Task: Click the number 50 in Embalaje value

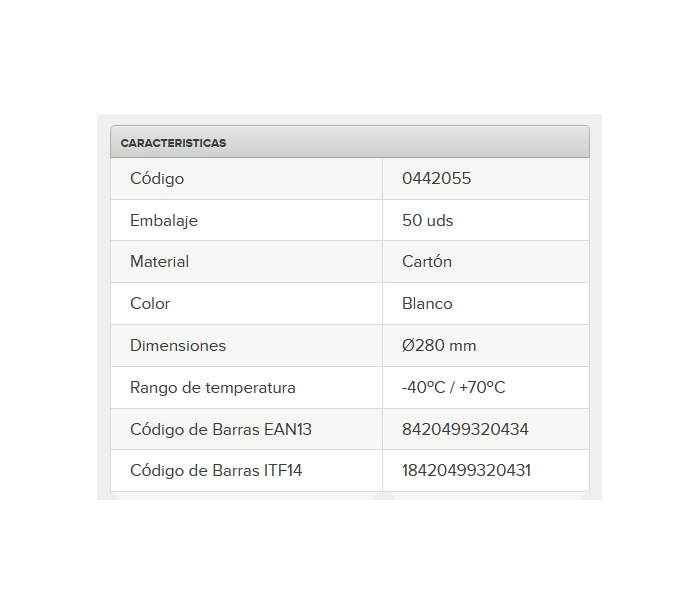Action: [x=412, y=221]
